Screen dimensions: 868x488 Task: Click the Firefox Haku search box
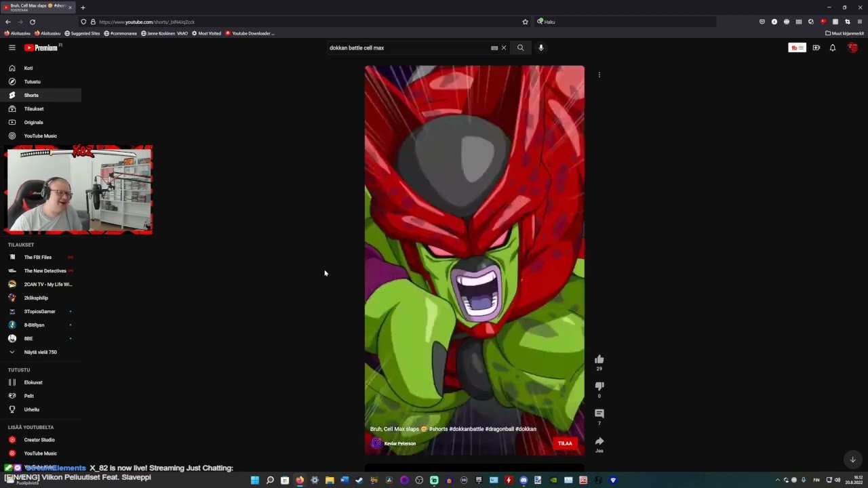pos(624,22)
